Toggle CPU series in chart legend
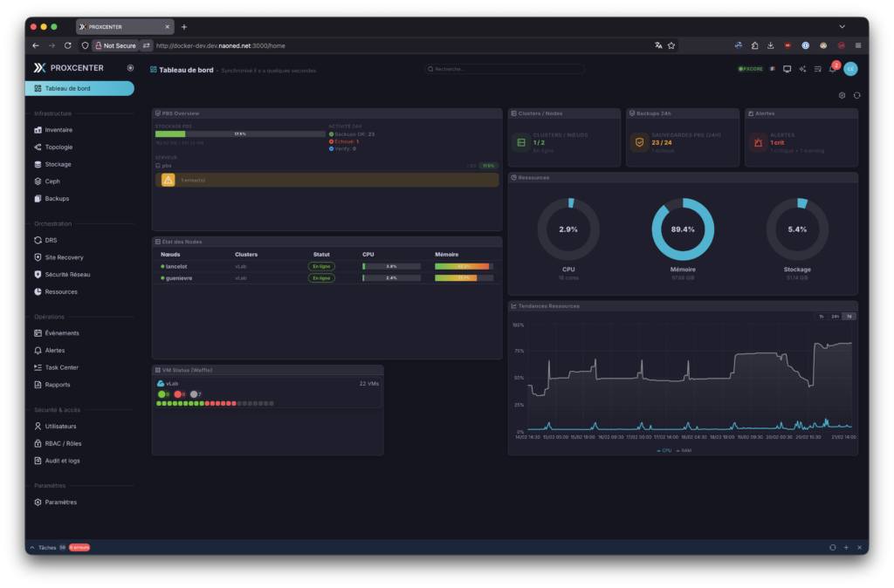The width and height of the screenshot is (894, 588). pos(664,450)
